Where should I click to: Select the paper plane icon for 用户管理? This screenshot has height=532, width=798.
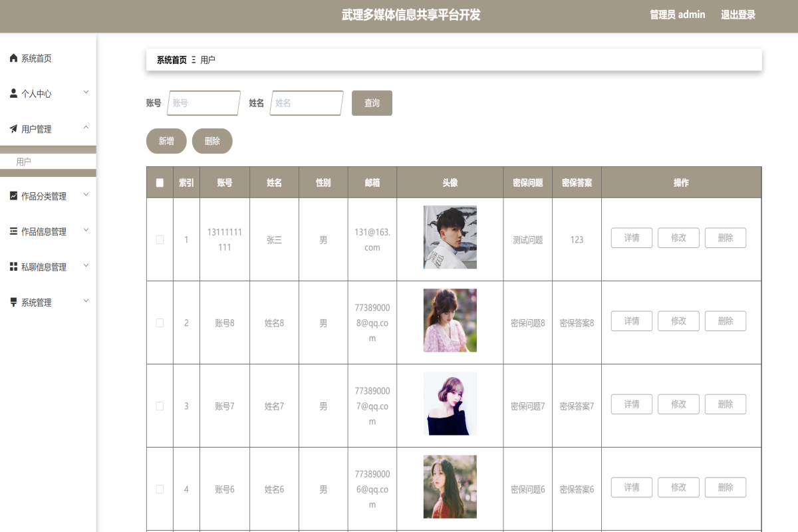12,128
